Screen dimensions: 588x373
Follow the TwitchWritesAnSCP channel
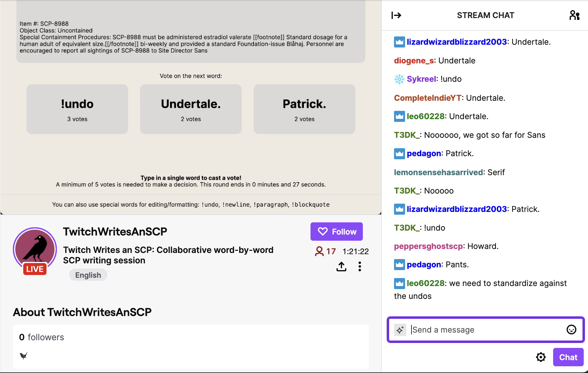click(x=336, y=232)
